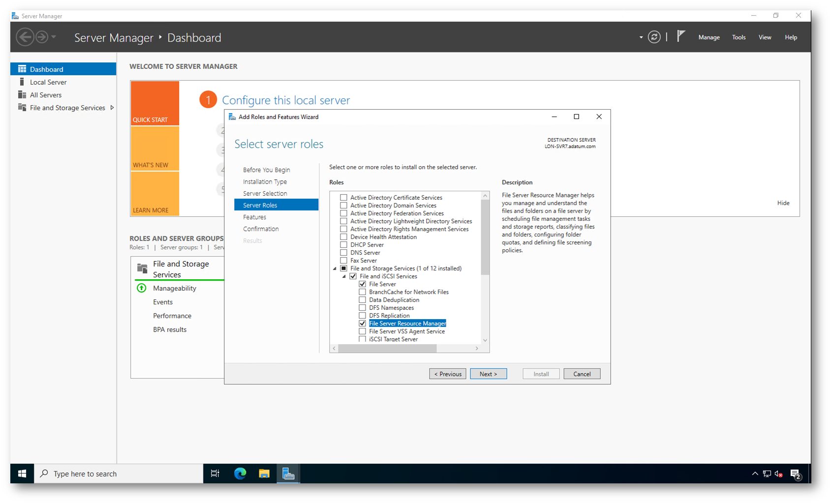This screenshot has height=504, width=832.
Task: Uncheck File Server Resource Manager checkbox
Action: [x=363, y=324]
